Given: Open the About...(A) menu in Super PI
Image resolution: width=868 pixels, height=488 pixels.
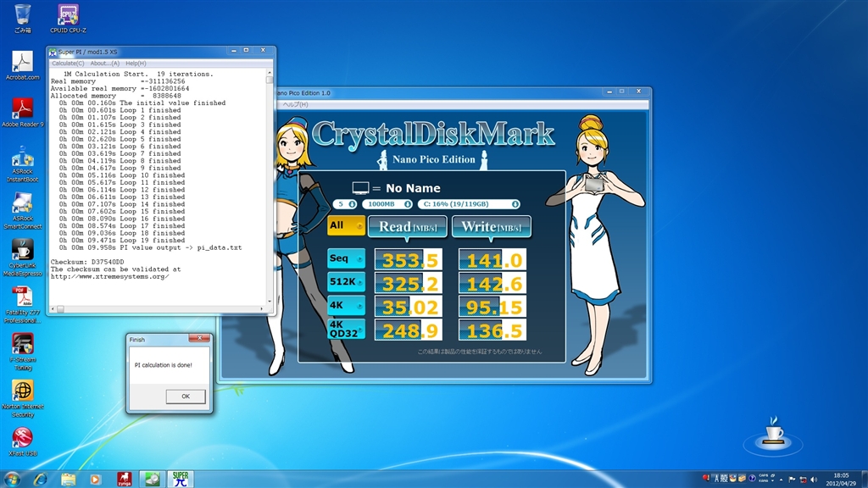Looking at the screenshot, I should click(104, 63).
